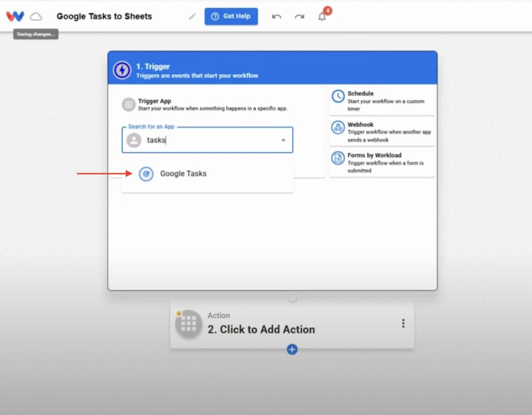Click the Action step grid icon
This screenshot has width=532, height=415.
189,324
